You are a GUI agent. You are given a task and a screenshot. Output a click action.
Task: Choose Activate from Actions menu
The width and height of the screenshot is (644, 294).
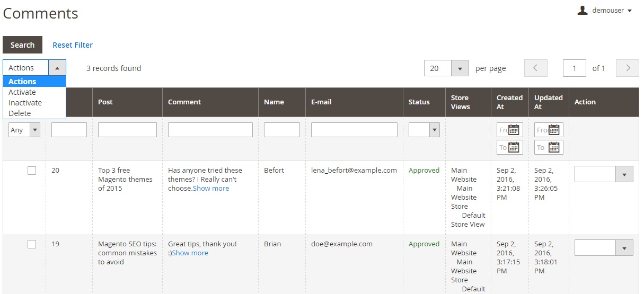click(34, 92)
